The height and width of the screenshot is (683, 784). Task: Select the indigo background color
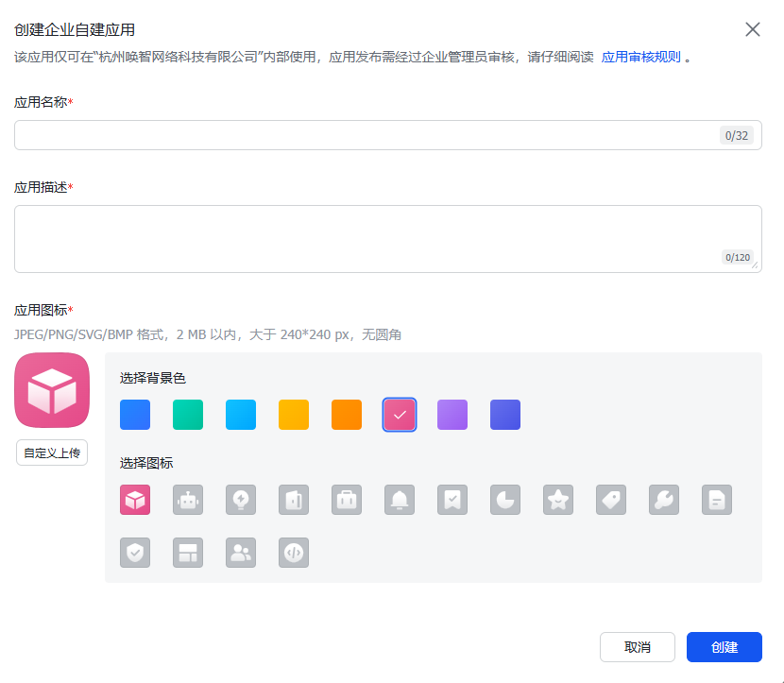tap(505, 415)
